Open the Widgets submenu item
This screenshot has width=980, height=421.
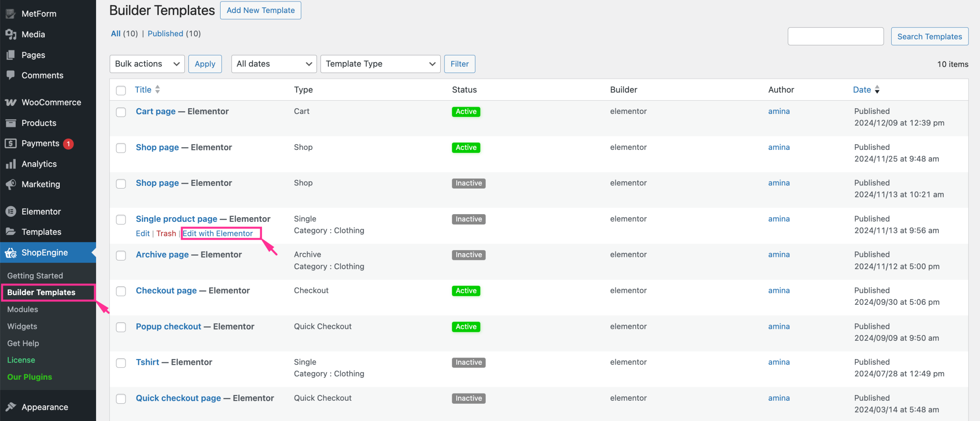click(x=22, y=326)
